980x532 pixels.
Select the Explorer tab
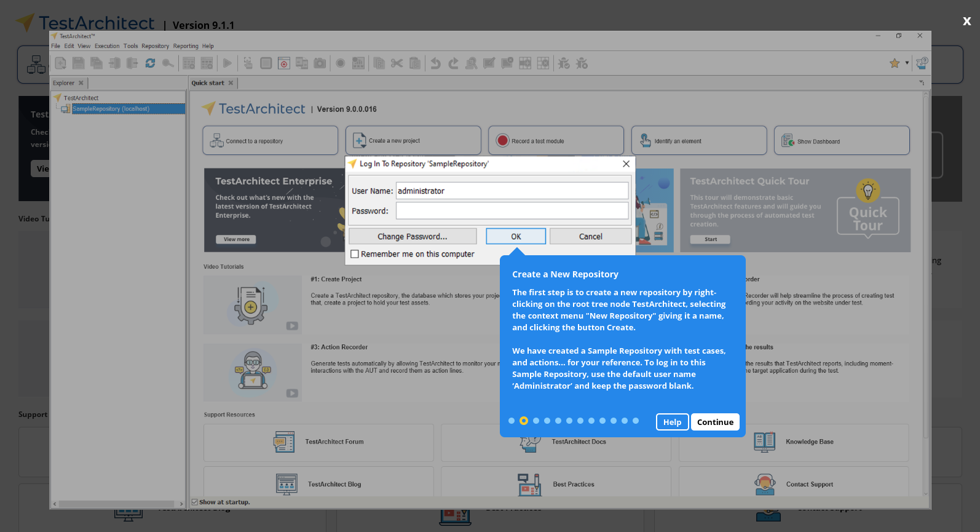[64, 83]
